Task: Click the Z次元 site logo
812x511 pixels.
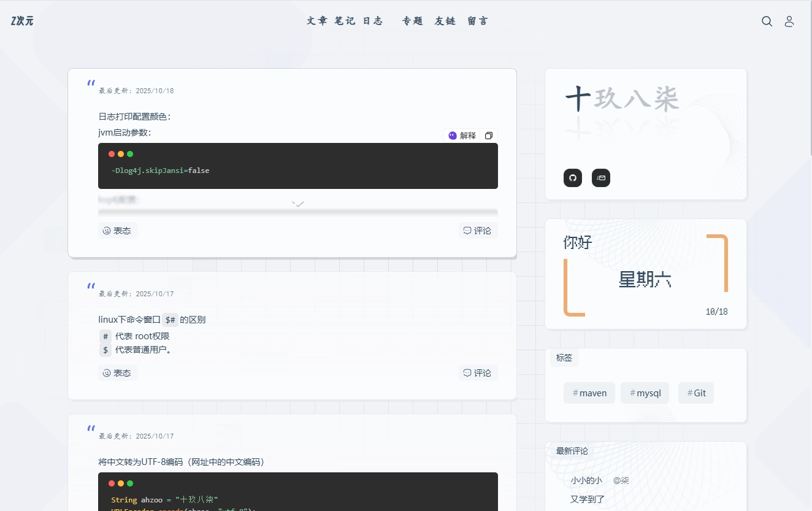Action: (x=22, y=21)
